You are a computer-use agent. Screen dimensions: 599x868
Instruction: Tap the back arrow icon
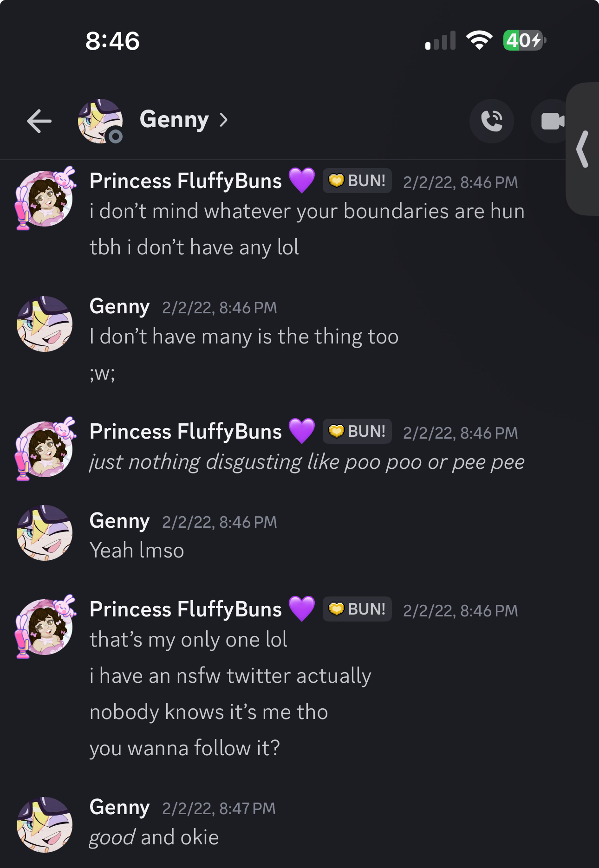tap(39, 121)
